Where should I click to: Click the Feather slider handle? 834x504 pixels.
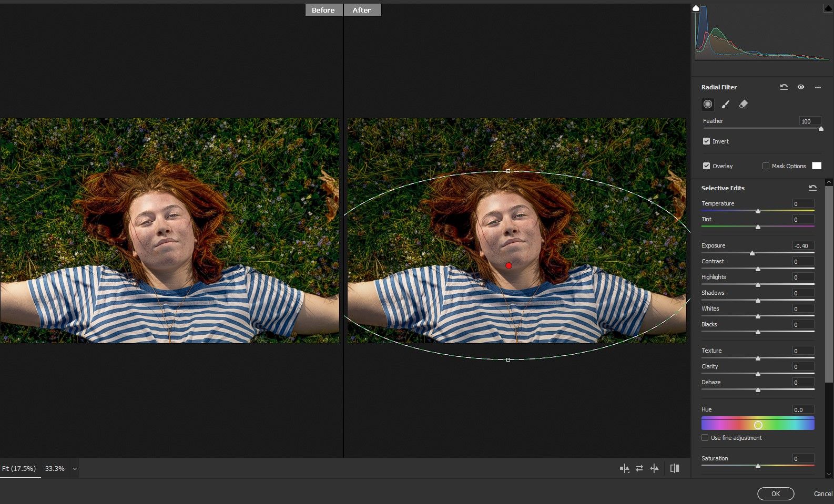pyautogui.click(x=821, y=129)
